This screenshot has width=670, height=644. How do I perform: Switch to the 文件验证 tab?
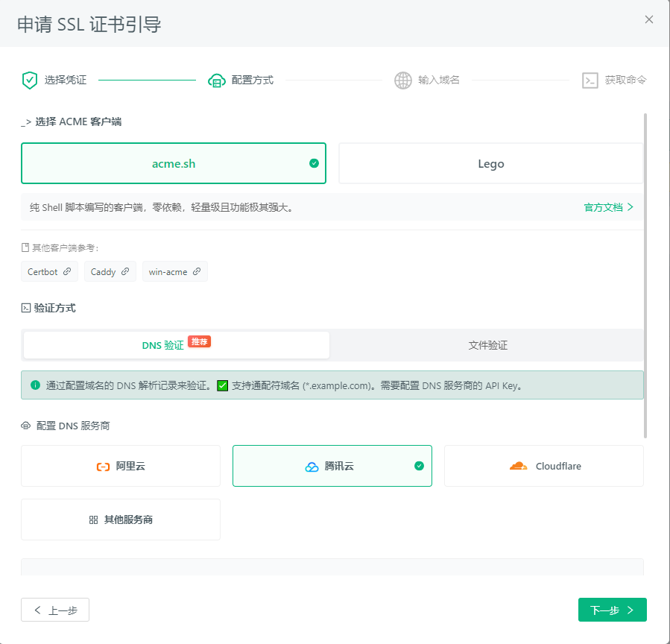487,345
